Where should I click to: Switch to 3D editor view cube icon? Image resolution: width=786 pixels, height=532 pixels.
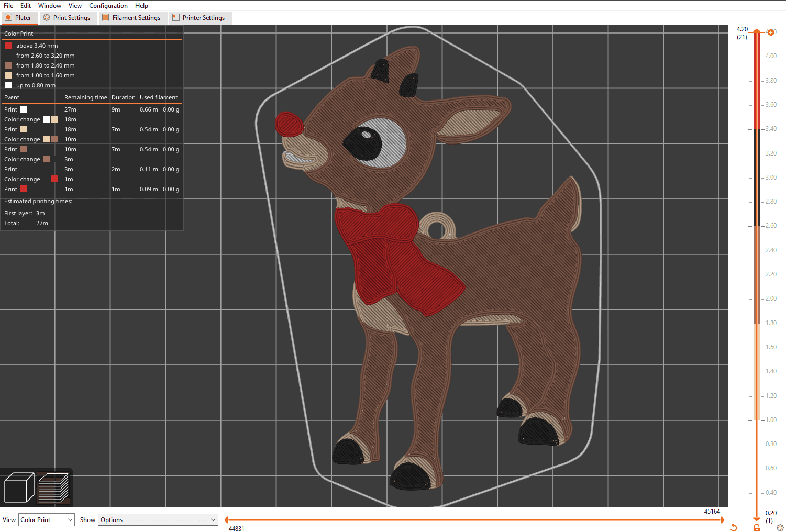pos(19,487)
